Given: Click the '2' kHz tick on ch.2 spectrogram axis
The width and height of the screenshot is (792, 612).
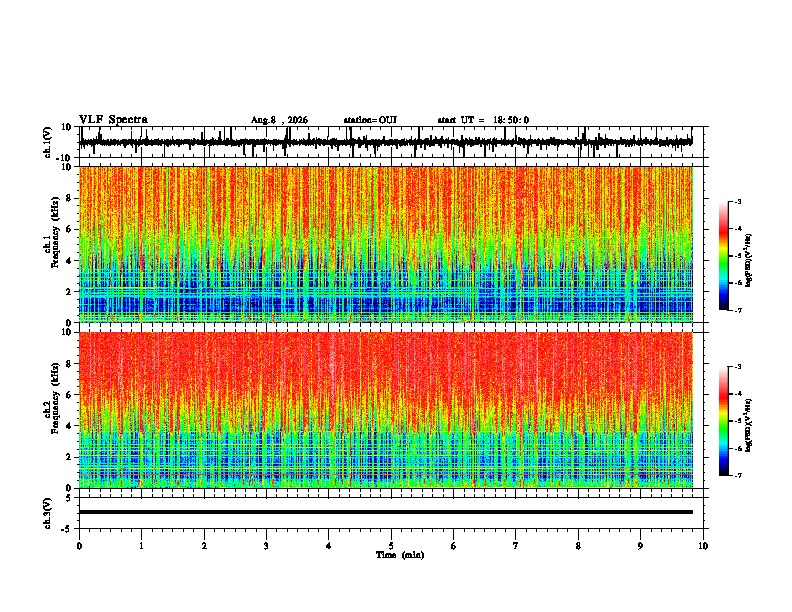Looking at the screenshot, I should coord(70,457).
